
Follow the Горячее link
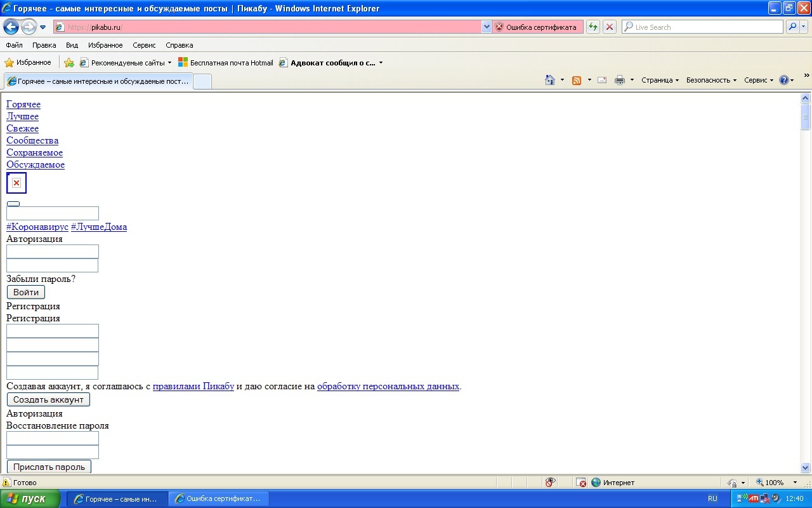[23, 104]
